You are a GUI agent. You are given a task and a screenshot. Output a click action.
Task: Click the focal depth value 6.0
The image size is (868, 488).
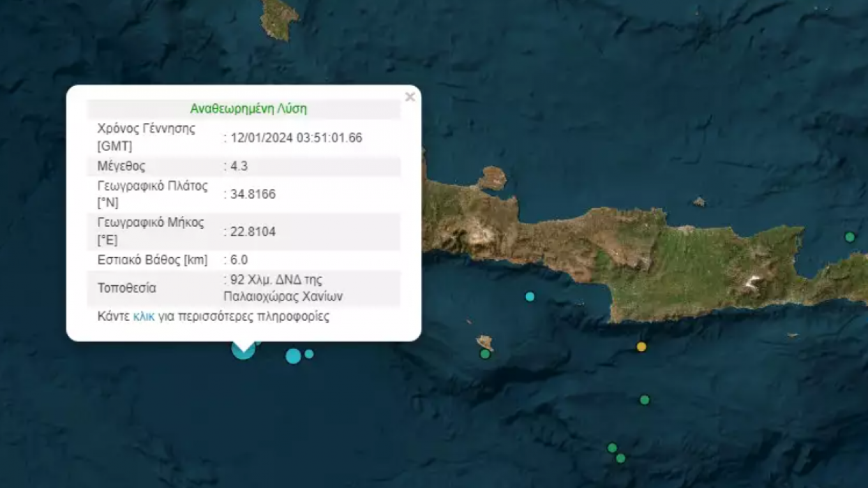[239, 260]
